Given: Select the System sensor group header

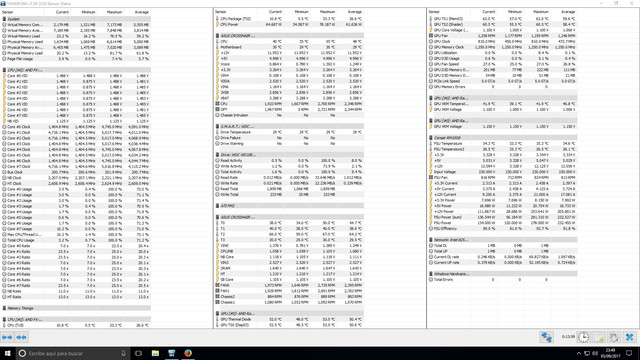Looking at the screenshot, I should point(76,19).
